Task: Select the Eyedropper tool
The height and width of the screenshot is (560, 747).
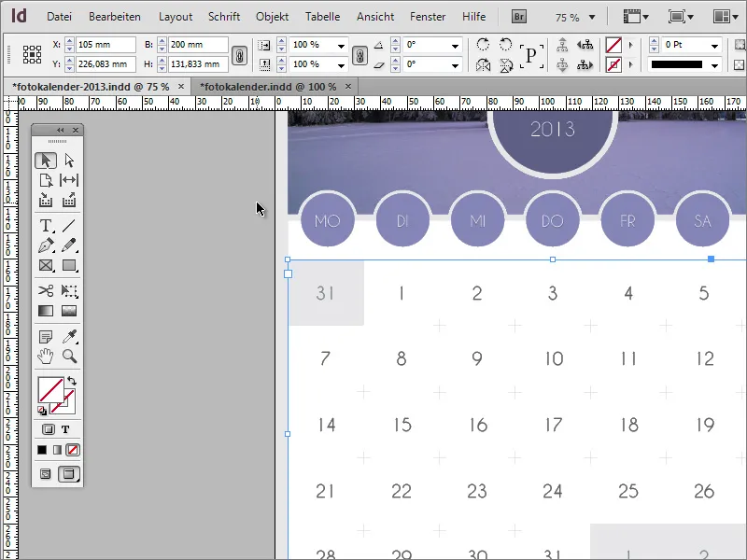Action: [x=69, y=337]
